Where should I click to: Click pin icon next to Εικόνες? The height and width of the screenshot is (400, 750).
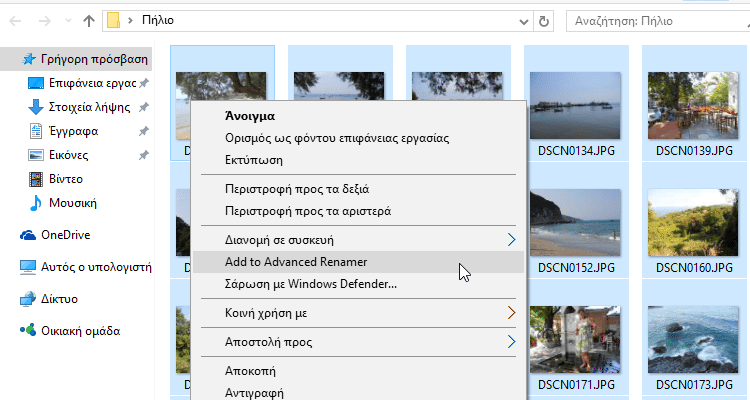[x=143, y=156]
